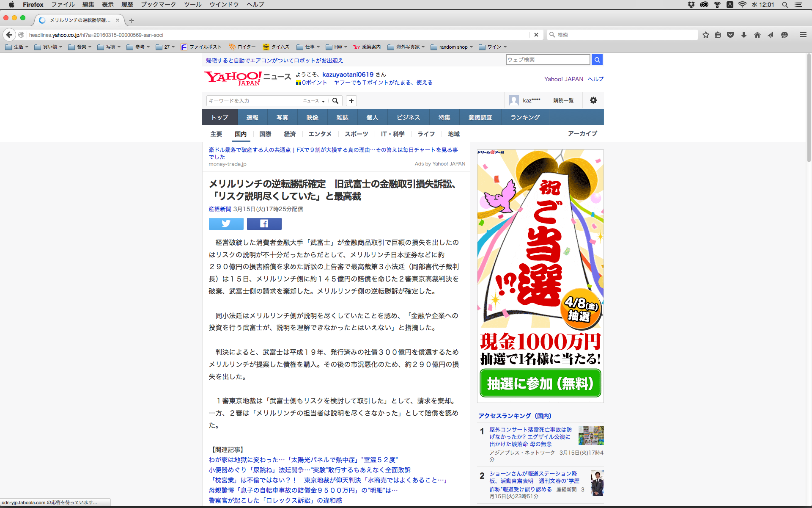
Task: Bookmark this page with the star icon
Action: tap(705, 35)
